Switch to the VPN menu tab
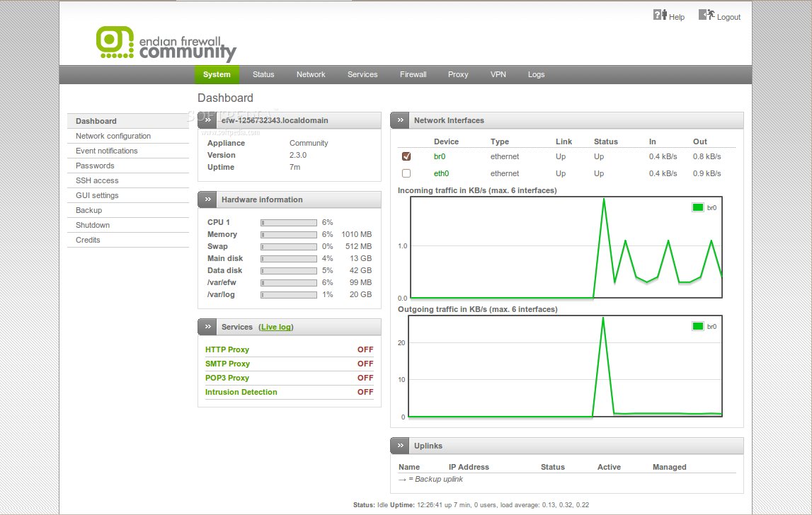812x515 pixels. click(498, 74)
